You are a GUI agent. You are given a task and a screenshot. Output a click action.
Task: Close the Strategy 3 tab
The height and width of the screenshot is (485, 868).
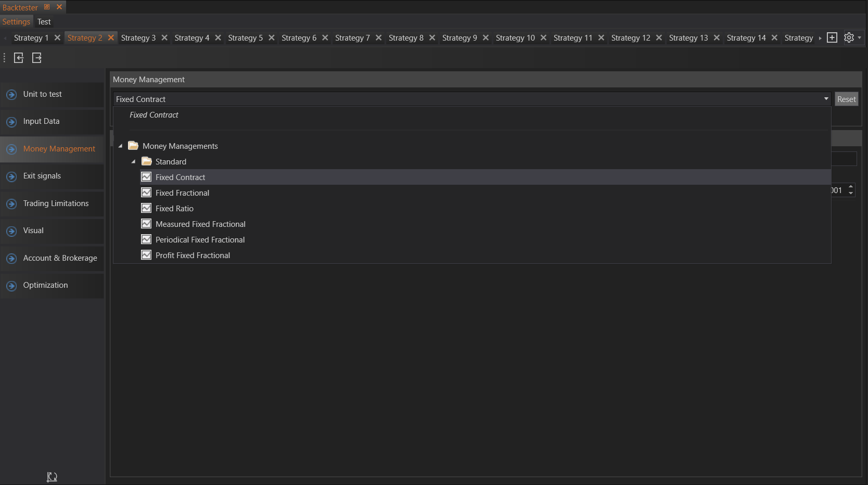pos(164,38)
